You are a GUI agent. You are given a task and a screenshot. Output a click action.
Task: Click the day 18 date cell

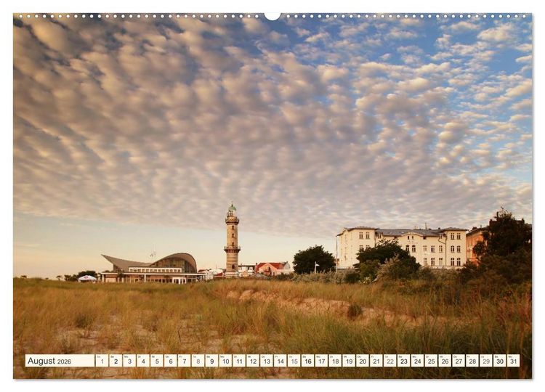coord(335,360)
